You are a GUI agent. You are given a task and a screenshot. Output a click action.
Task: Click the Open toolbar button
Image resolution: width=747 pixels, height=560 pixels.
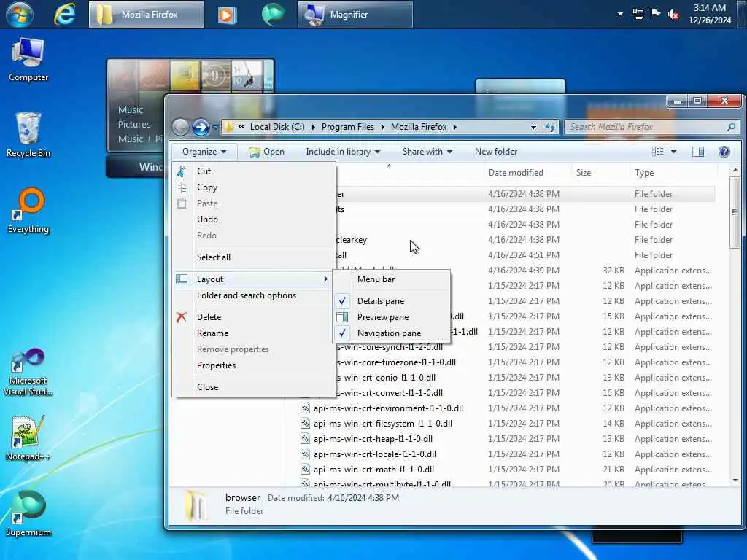click(267, 152)
